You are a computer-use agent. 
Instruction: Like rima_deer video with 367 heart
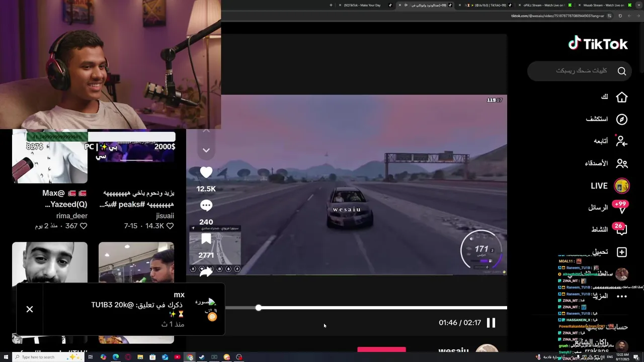84,226
